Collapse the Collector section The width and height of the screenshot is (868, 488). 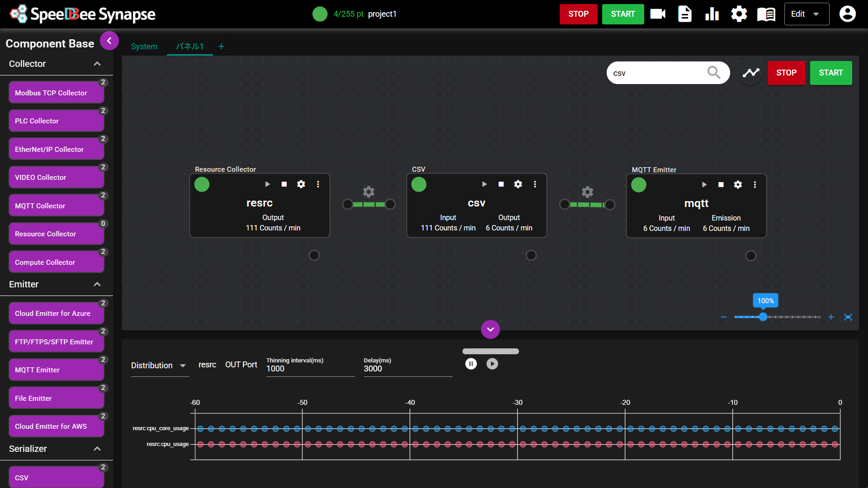tap(97, 64)
